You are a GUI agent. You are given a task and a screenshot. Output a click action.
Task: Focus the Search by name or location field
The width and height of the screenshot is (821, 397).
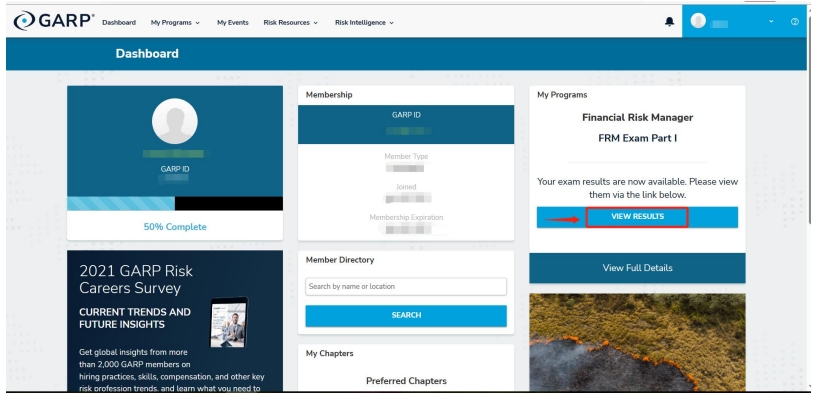click(x=406, y=286)
